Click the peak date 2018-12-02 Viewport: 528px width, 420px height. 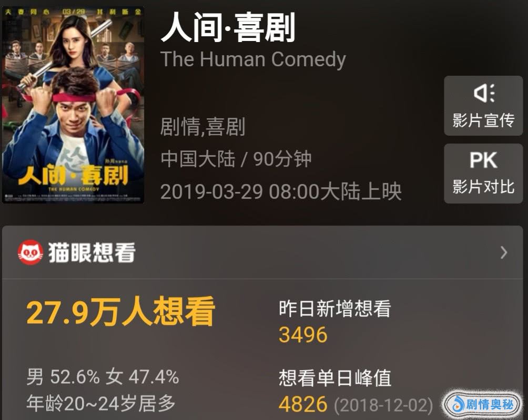pos(383,405)
